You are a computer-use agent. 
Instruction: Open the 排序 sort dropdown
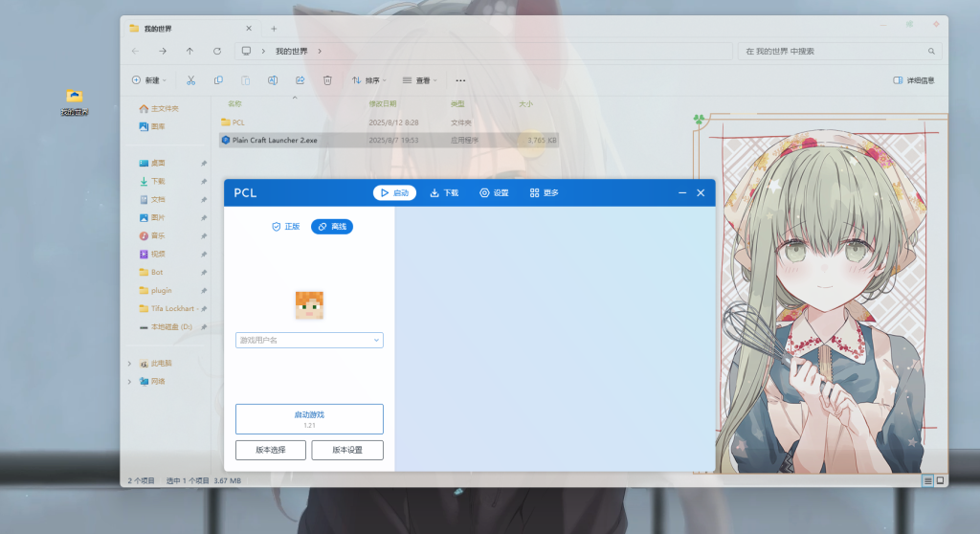367,80
